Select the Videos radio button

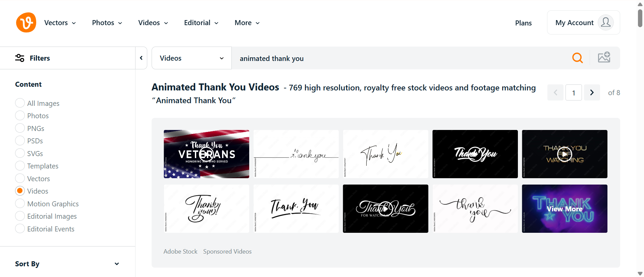pos(20,191)
